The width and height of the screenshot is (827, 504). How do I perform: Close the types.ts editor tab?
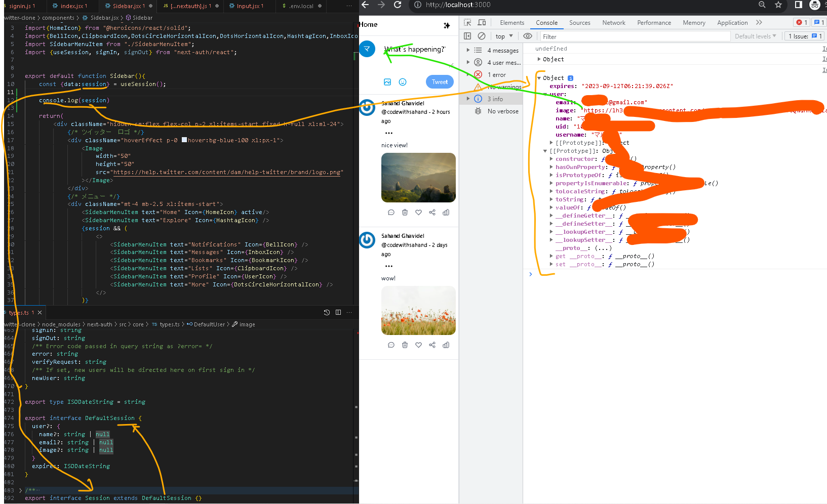point(40,313)
